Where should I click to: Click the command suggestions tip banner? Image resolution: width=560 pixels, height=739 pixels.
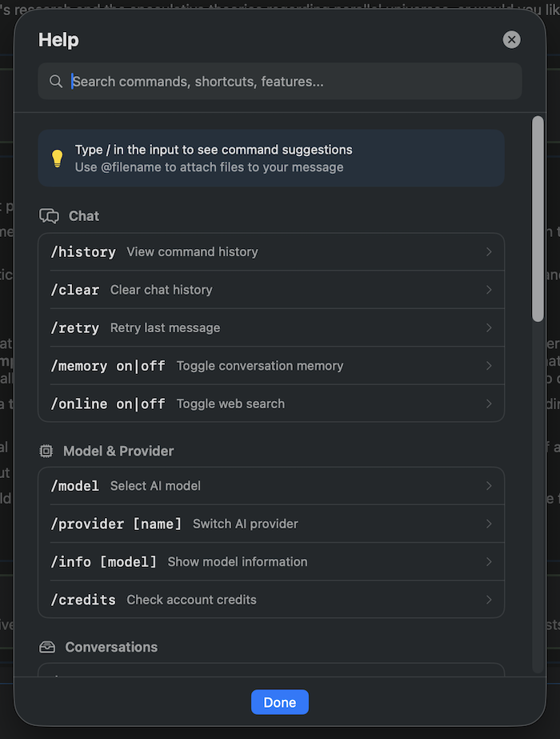(272, 159)
